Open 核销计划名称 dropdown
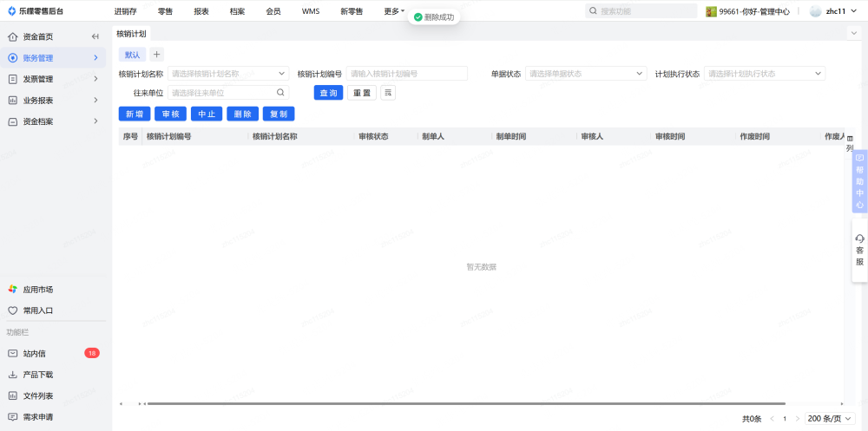This screenshot has width=868, height=431. [x=228, y=74]
